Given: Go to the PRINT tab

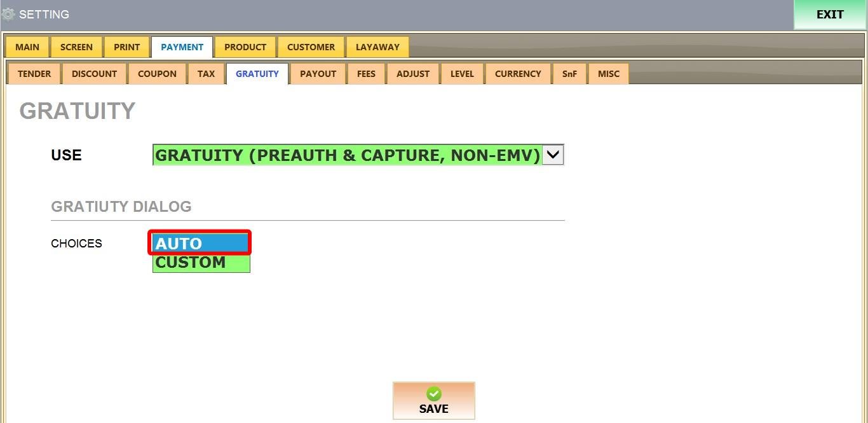Looking at the screenshot, I should coord(127,47).
